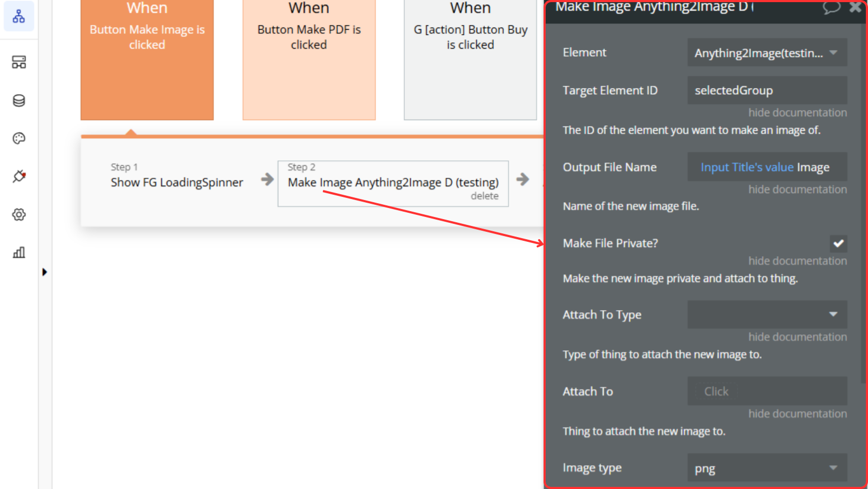Open the Attach To Type dropdown
868x489 pixels.
tap(767, 314)
